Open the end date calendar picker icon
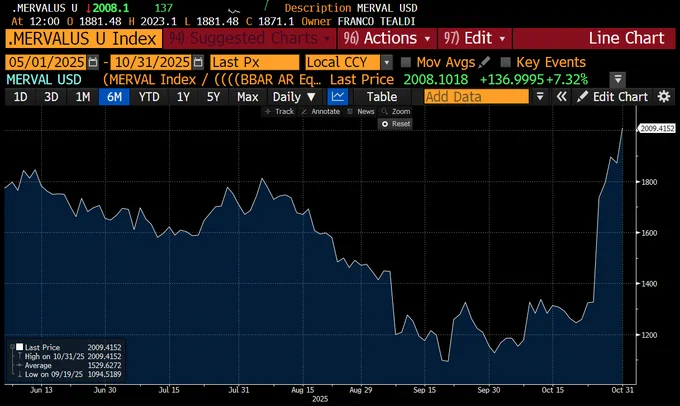The height and width of the screenshot is (406, 680). coord(198,62)
